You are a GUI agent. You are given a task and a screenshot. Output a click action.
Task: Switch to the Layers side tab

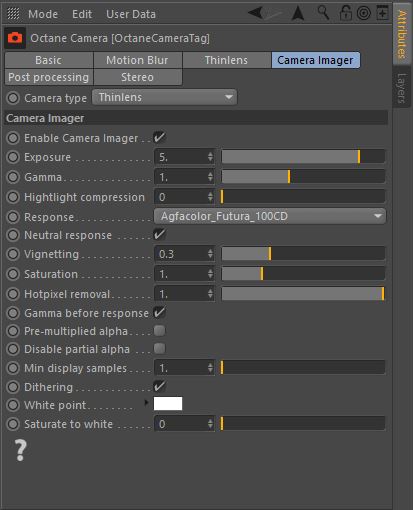pyautogui.click(x=402, y=87)
